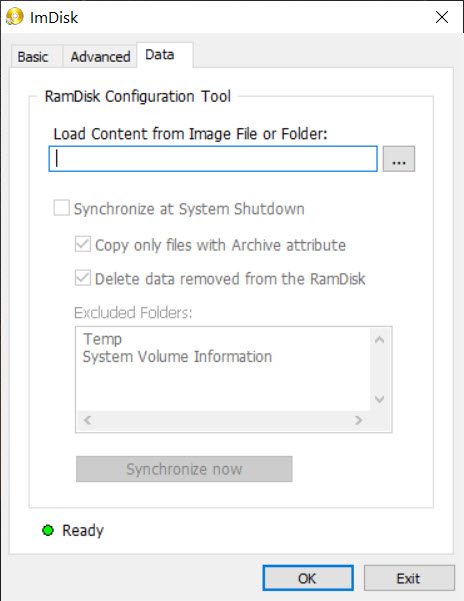Click the left arrow of the horizontal scrollbar
This screenshot has width=464, height=601.
tap(87, 420)
